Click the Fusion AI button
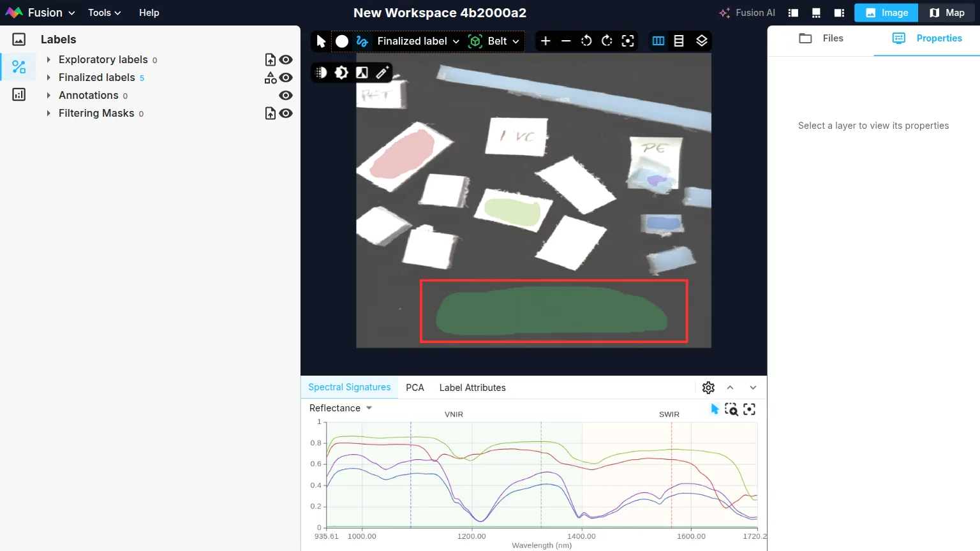 [x=747, y=13]
